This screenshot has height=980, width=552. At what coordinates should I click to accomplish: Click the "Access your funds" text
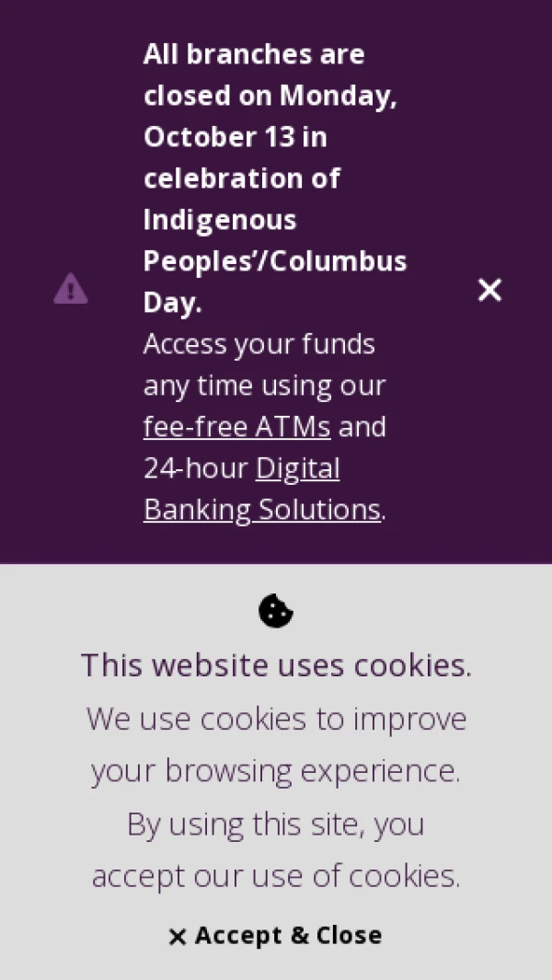pos(259,344)
